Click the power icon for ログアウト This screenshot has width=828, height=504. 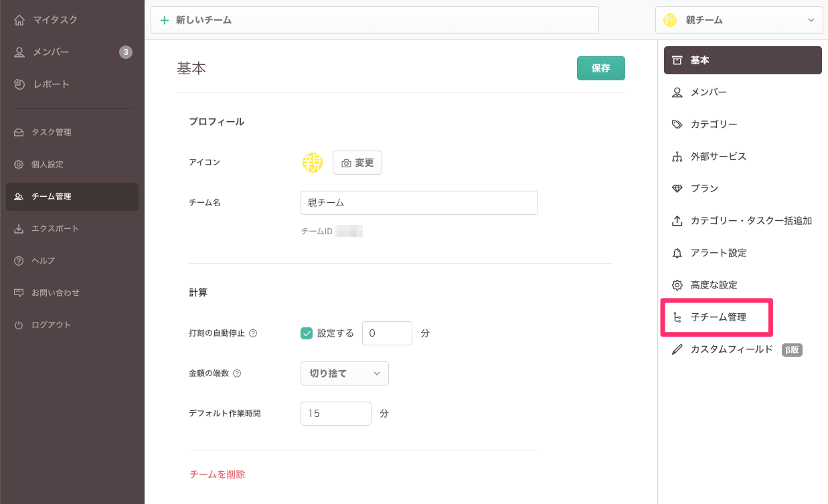19,325
